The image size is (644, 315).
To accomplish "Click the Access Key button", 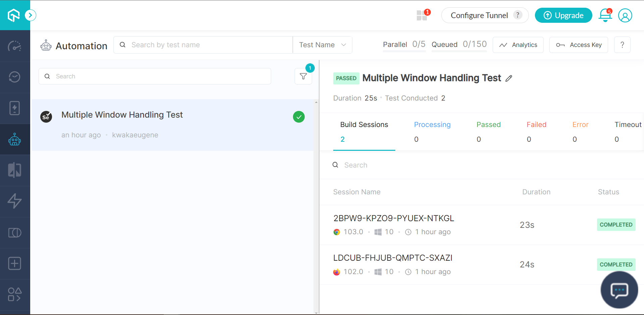I will point(578,45).
